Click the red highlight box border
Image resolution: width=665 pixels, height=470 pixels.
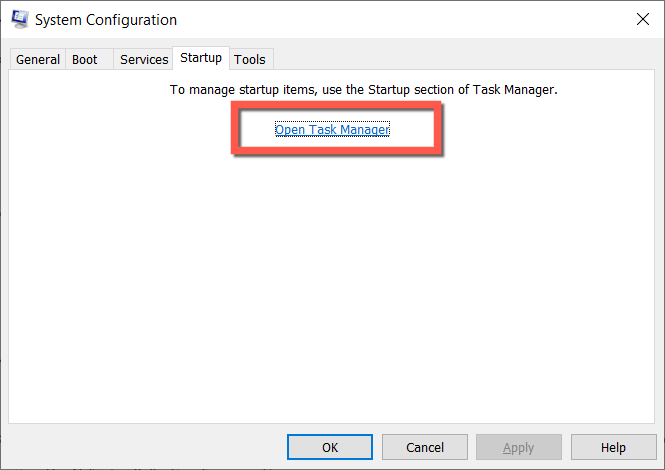(233, 130)
